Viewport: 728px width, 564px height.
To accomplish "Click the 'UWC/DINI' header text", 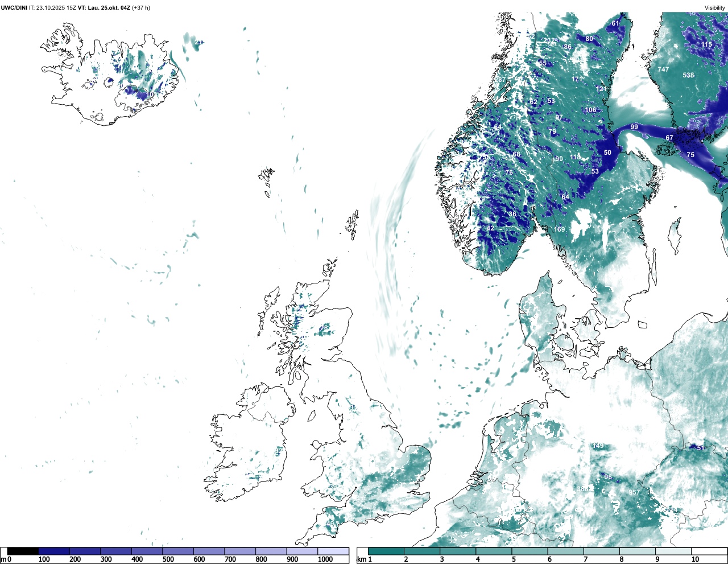I will 14,8.
